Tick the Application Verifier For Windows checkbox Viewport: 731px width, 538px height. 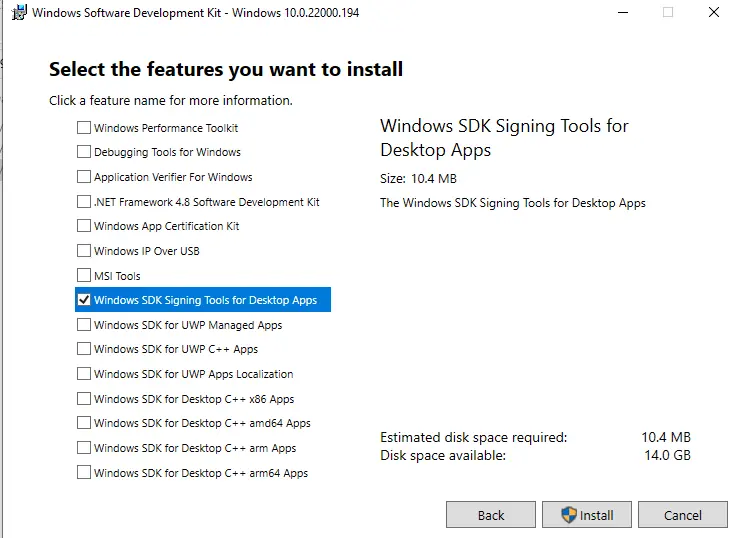click(x=84, y=177)
